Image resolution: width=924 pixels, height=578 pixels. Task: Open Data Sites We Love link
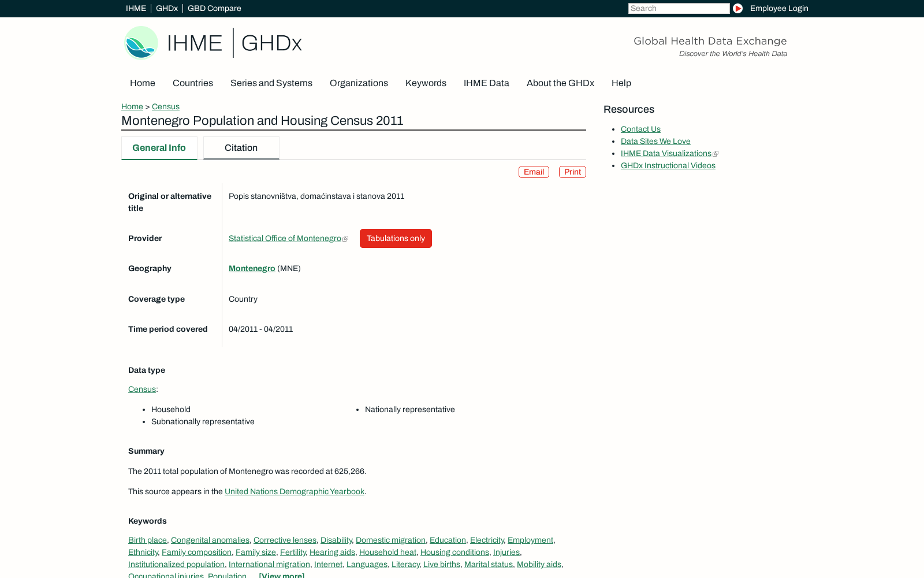[x=655, y=141]
